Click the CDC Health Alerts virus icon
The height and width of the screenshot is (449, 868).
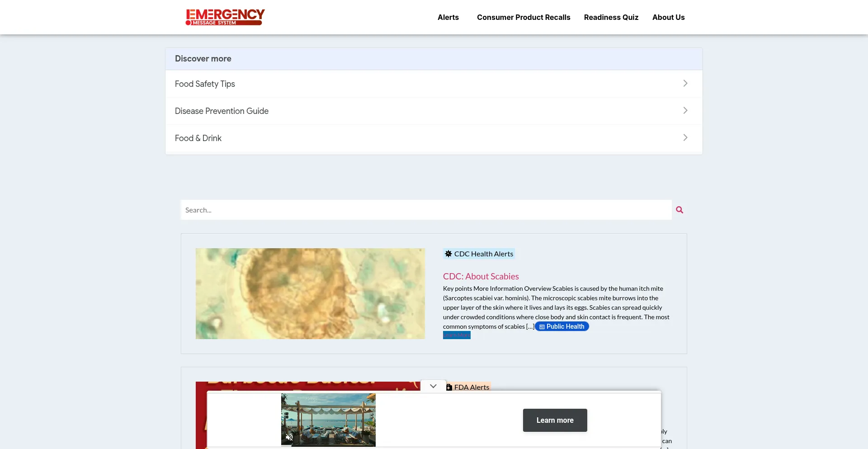[448, 254]
